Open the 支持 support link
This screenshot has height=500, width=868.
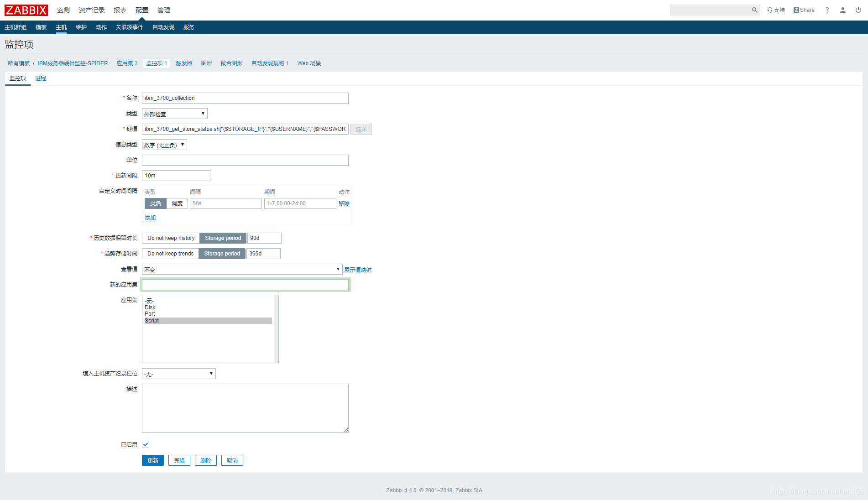pos(776,10)
